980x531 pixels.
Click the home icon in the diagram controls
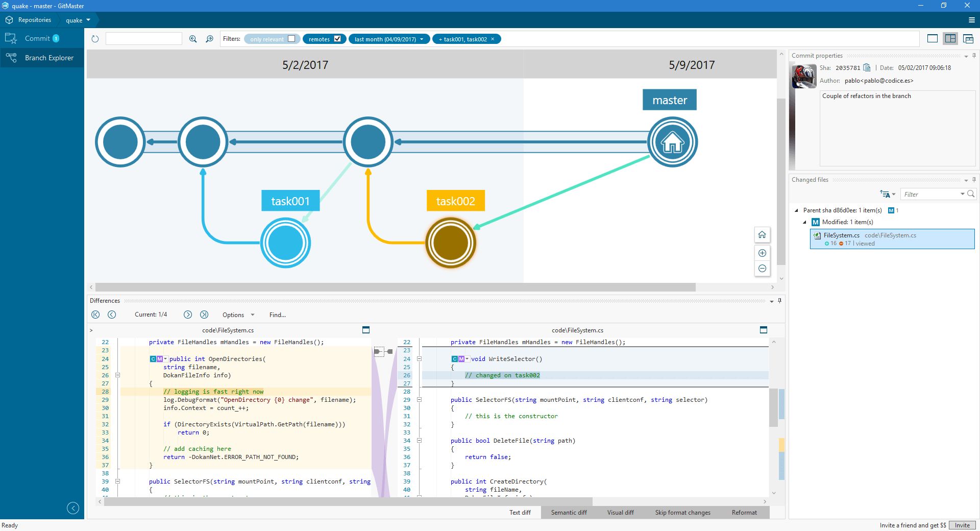point(762,235)
